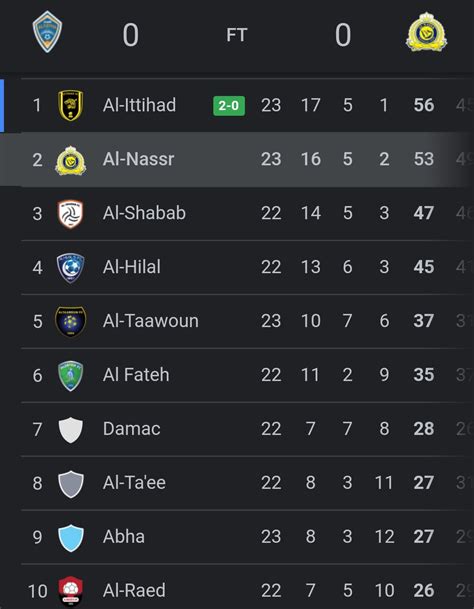Open home team crest in match header
This screenshot has width=474, height=609.
[47, 32]
